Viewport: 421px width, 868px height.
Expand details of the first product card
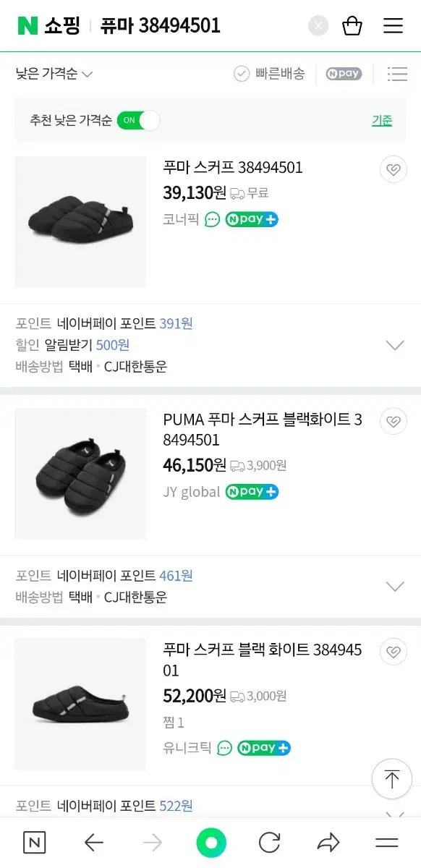click(394, 345)
